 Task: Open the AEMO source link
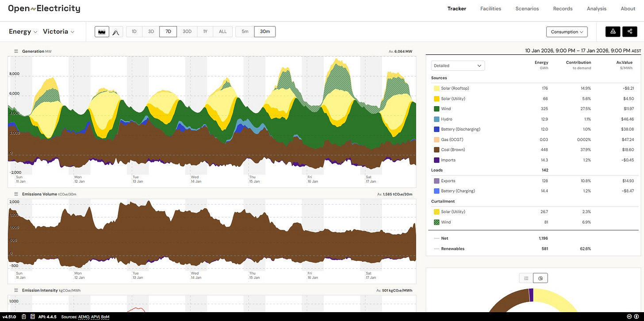(x=84, y=317)
